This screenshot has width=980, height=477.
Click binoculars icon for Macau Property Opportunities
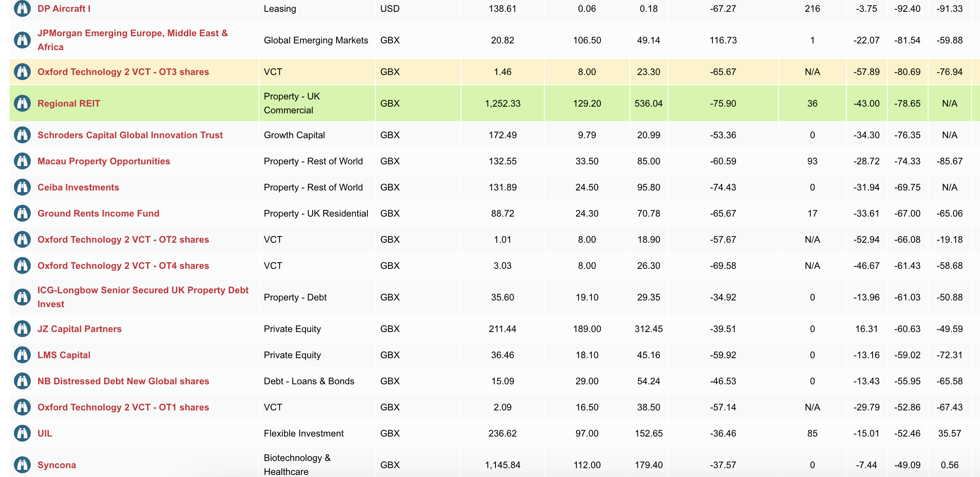click(22, 161)
